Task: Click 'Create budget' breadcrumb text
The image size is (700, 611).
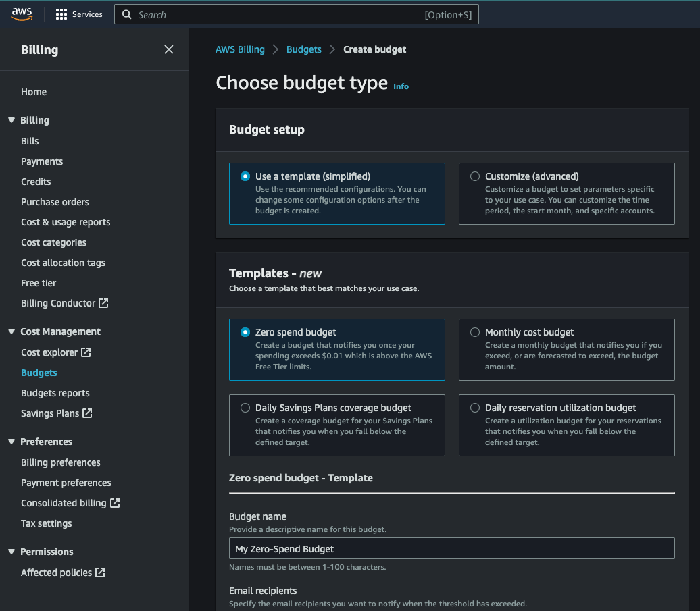Action: point(374,49)
